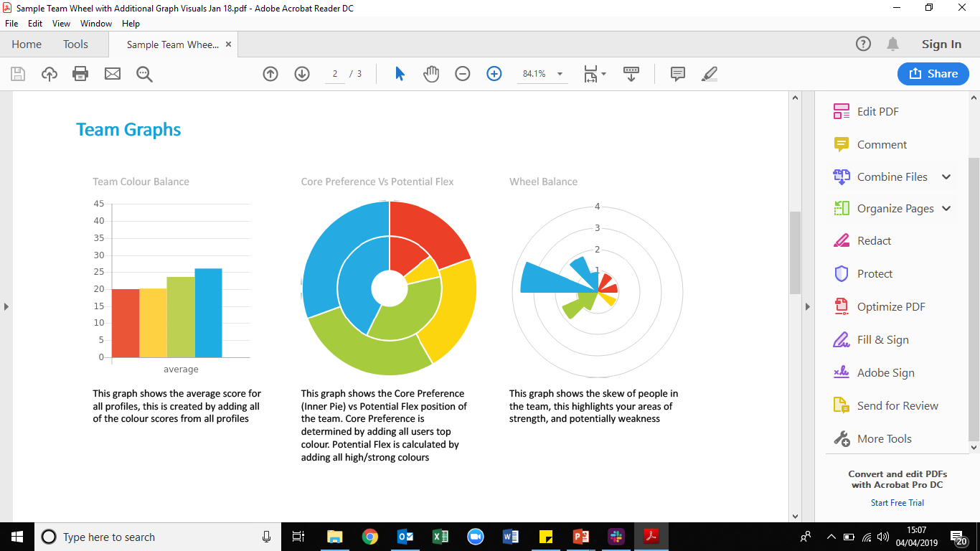Viewport: 980px width, 551px height.
Task: Click the tools pane scrollbar thumb
Action: [974, 298]
